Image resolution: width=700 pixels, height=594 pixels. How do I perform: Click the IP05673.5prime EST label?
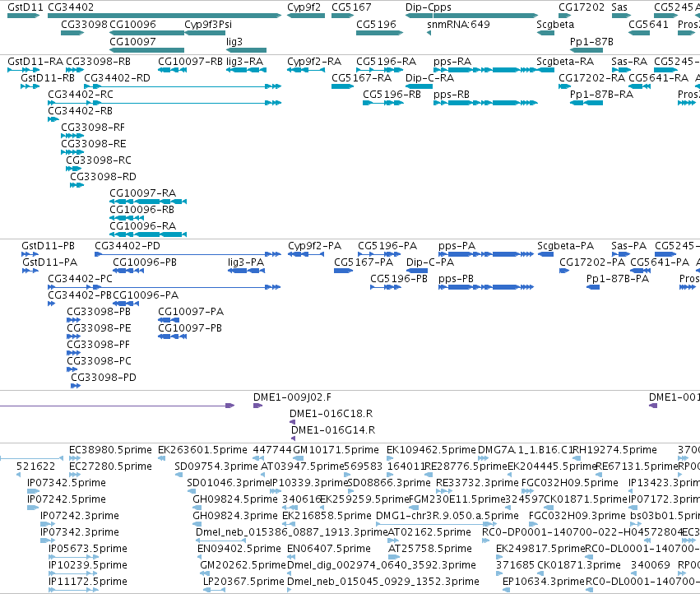(88, 549)
